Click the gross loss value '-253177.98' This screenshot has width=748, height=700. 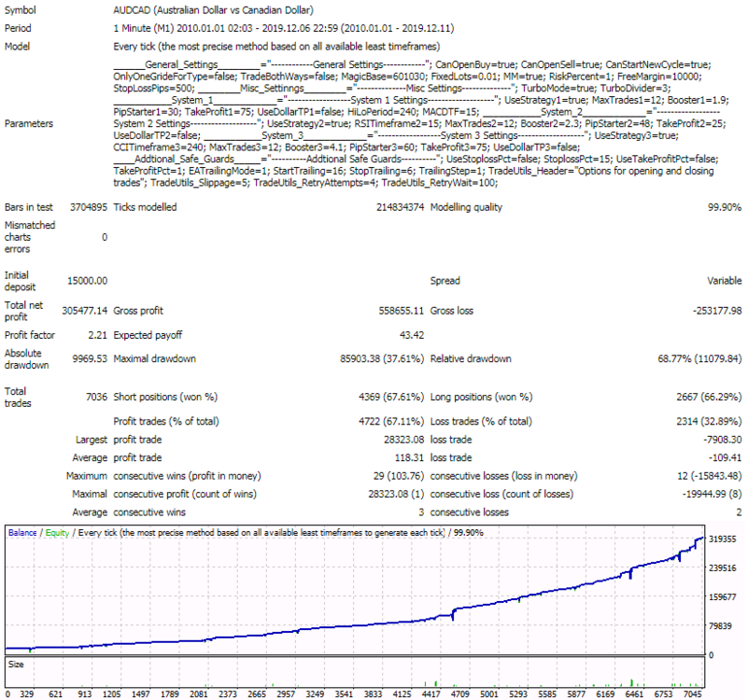click(x=717, y=311)
